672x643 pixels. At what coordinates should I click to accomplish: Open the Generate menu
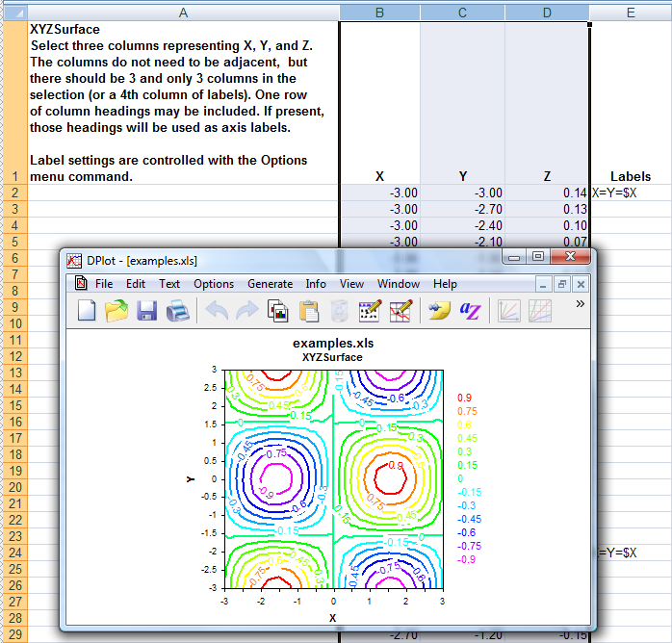click(x=270, y=284)
